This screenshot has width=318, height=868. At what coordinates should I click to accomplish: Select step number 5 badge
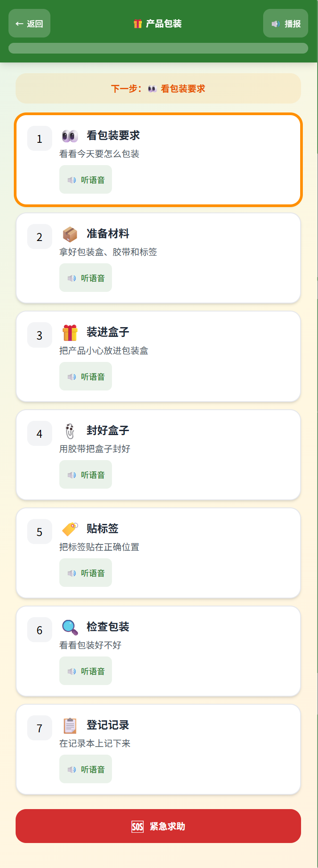point(40,532)
